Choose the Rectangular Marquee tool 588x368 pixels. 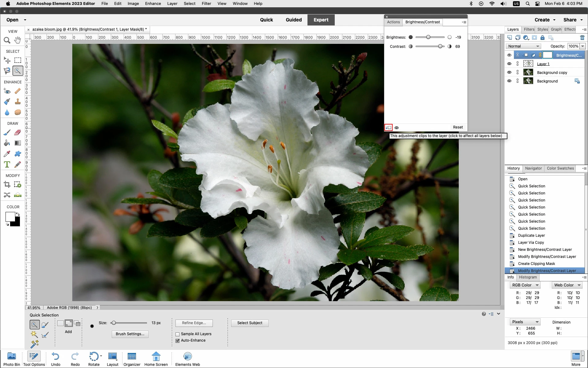(18, 60)
